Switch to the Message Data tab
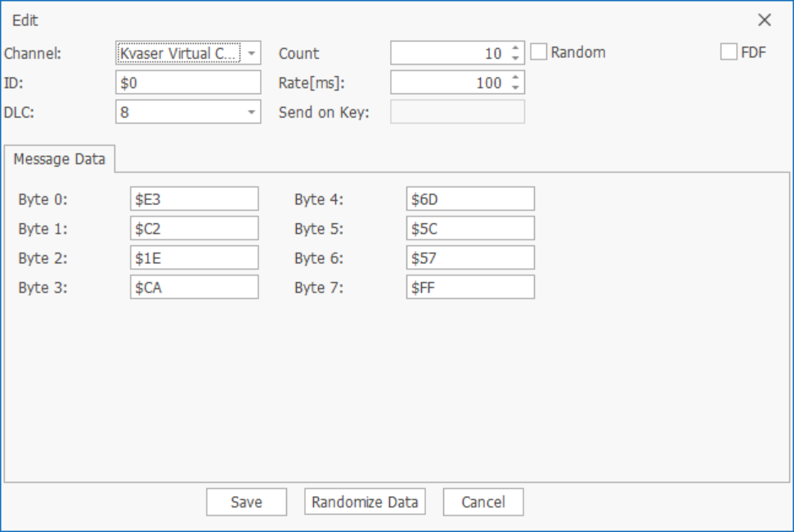 tap(60, 159)
